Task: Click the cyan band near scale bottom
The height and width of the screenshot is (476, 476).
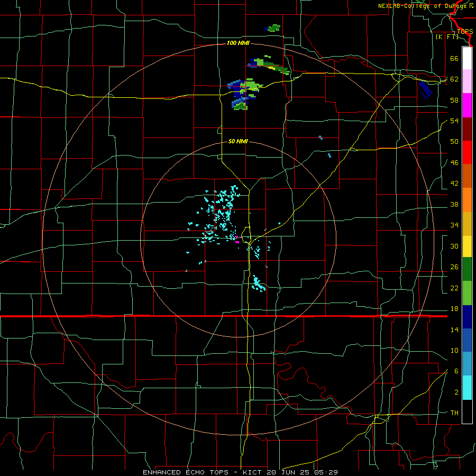Action: [467, 388]
